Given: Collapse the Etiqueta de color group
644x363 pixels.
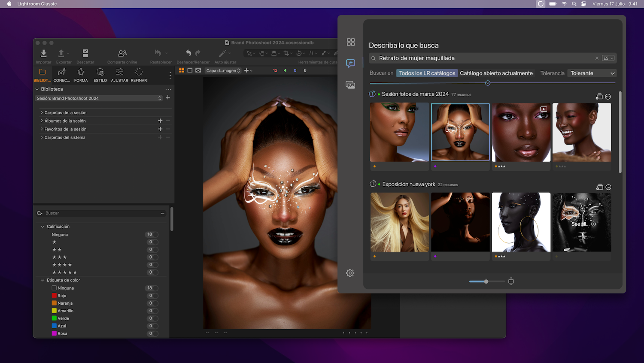Looking at the screenshot, I should coord(43,280).
